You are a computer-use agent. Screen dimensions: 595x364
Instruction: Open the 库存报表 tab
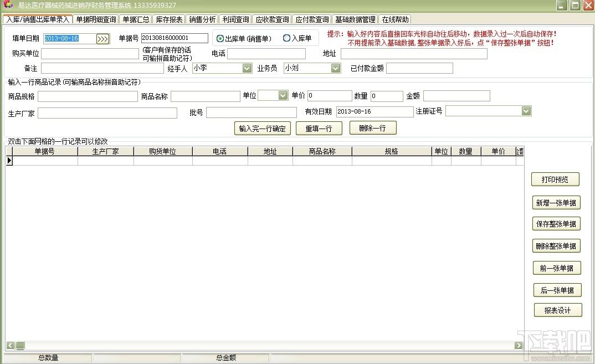point(169,19)
